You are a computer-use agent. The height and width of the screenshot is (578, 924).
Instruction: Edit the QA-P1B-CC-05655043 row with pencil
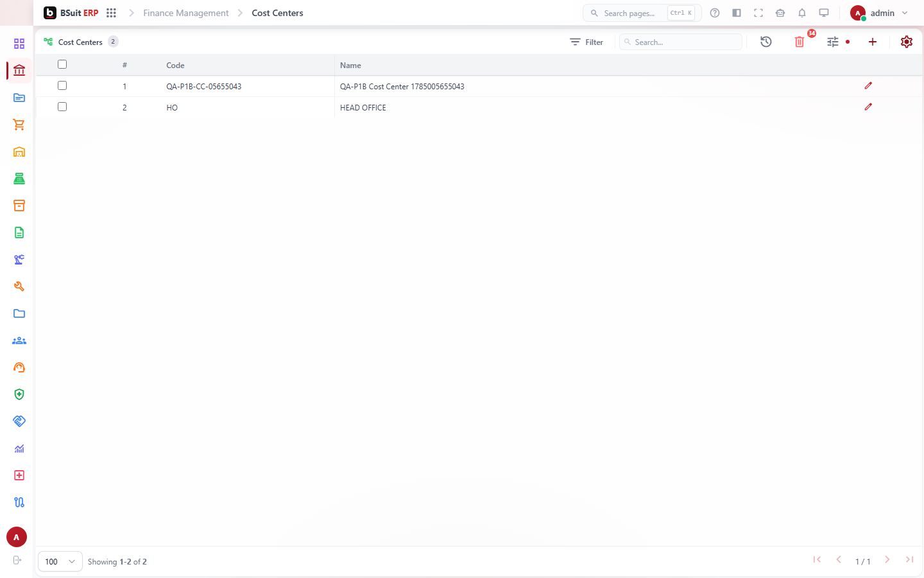click(x=868, y=85)
